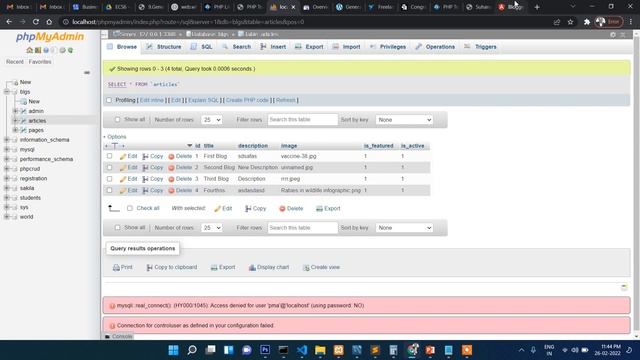
Task: Click Copy icon for First Blog row
Action: pyautogui.click(x=145, y=157)
